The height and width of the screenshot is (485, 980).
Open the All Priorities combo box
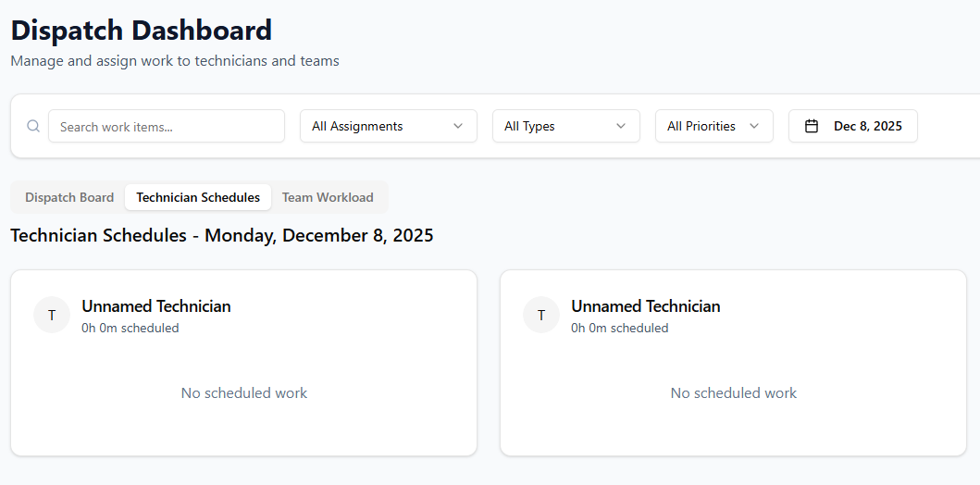tap(714, 126)
